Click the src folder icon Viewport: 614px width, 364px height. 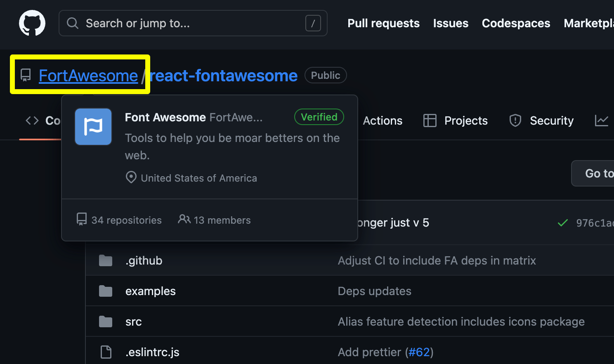(106, 321)
